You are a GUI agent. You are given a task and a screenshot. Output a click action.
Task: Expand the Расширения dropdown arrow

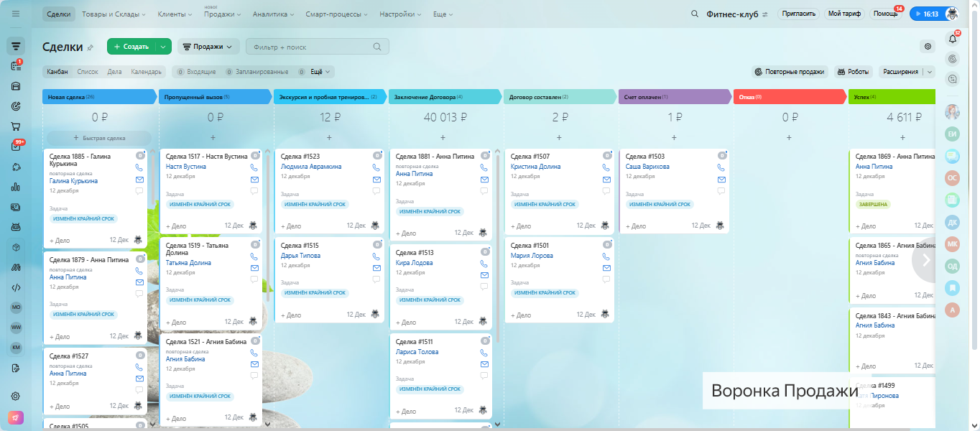(x=930, y=72)
